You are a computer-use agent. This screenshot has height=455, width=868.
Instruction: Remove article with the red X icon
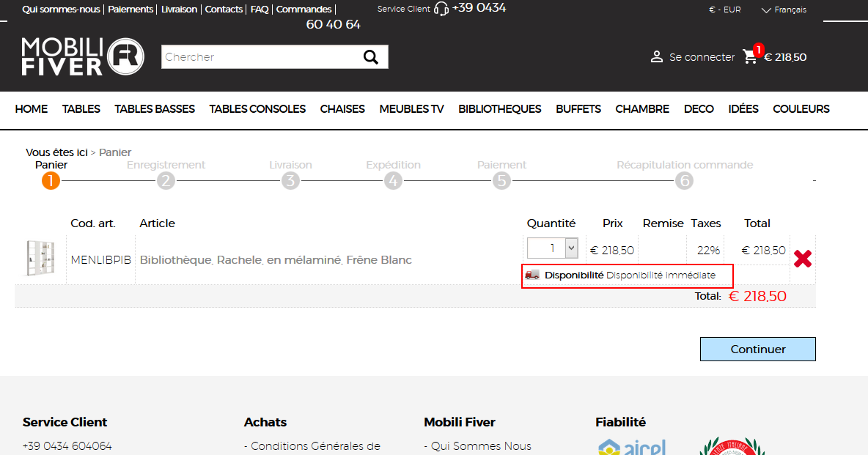point(803,259)
